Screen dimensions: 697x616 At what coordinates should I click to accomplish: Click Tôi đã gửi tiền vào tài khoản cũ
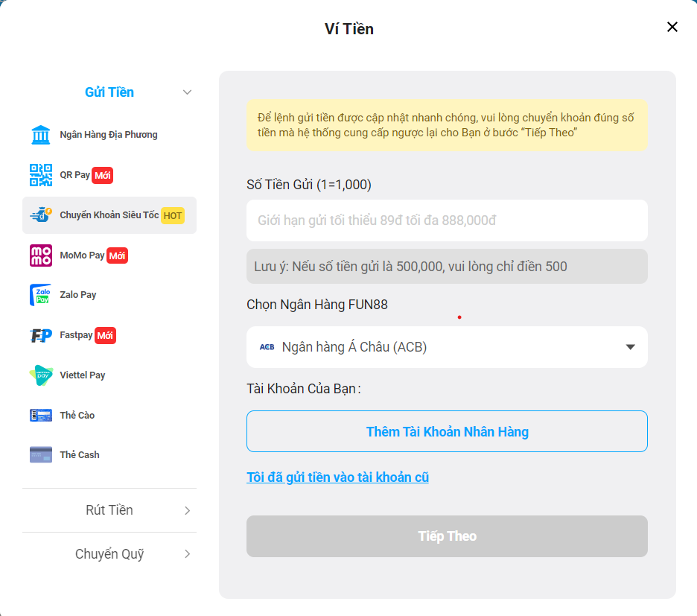tap(337, 477)
